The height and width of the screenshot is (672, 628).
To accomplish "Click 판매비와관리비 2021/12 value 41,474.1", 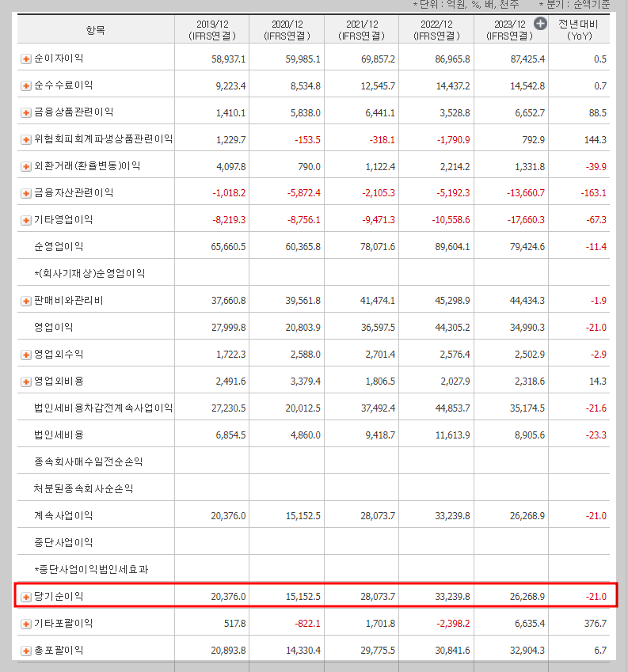I will coord(378,301).
